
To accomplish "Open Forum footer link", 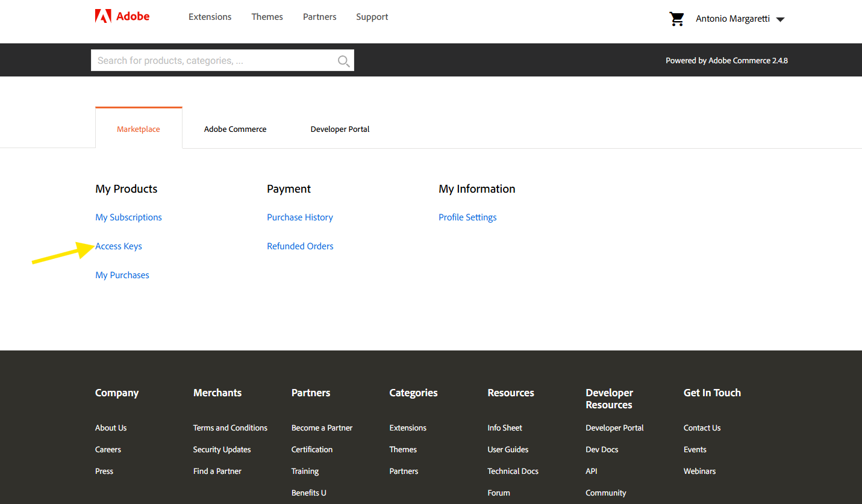I will pos(499,493).
